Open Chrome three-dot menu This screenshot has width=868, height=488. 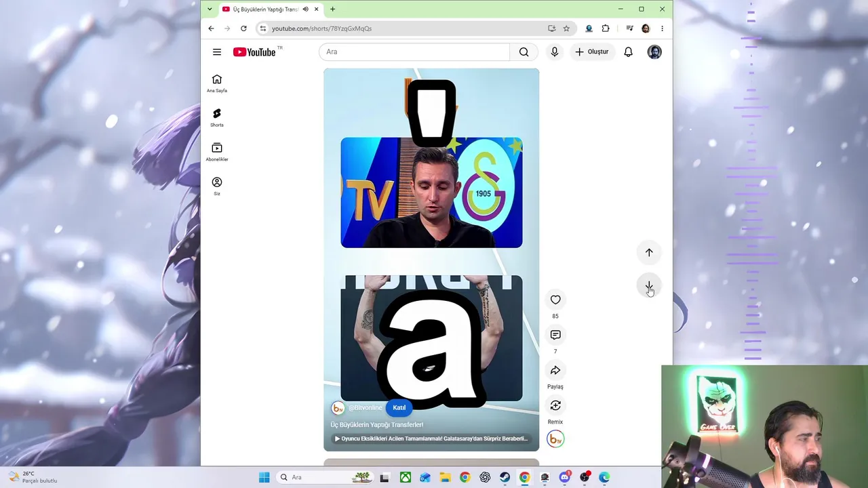(662, 28)
